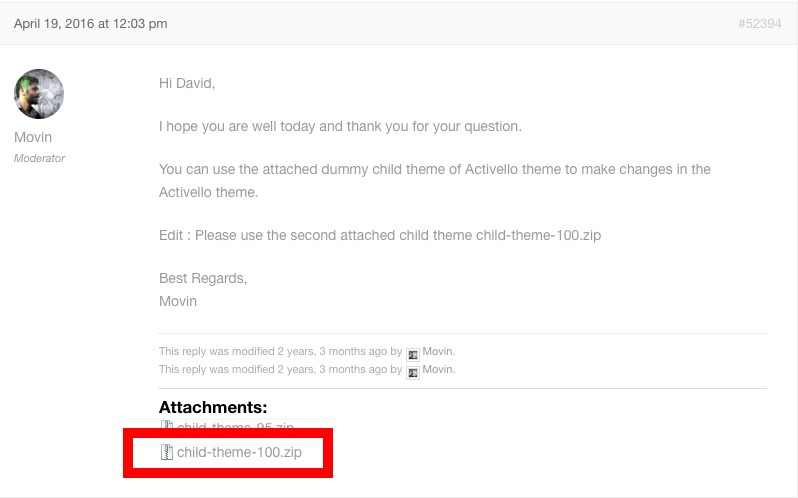Click the post date April 19, 2016

91,23
